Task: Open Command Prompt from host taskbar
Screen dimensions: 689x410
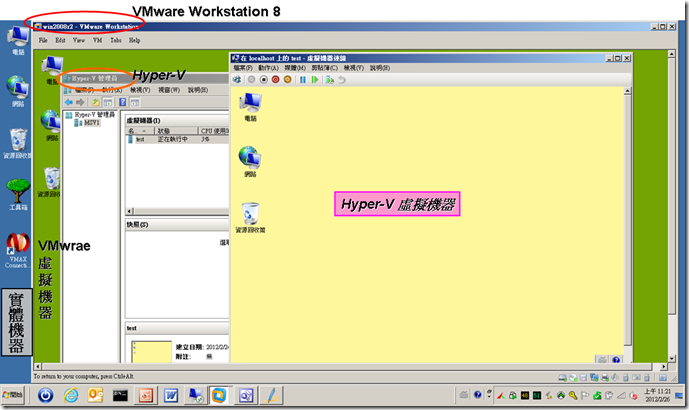Action: tap(120, 395)
